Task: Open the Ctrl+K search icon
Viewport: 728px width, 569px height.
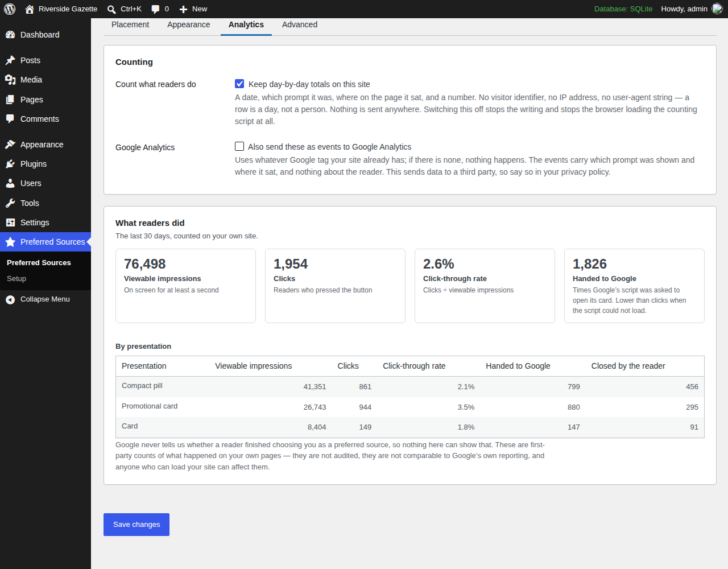Action: click(111, 9)
